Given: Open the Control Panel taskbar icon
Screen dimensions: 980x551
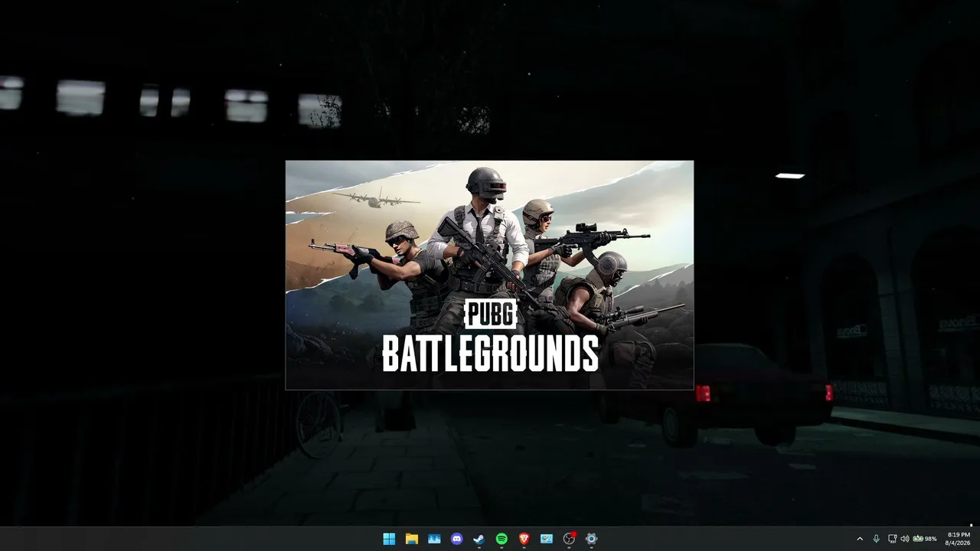Looking at the screenshot, I should pos(547,539).
